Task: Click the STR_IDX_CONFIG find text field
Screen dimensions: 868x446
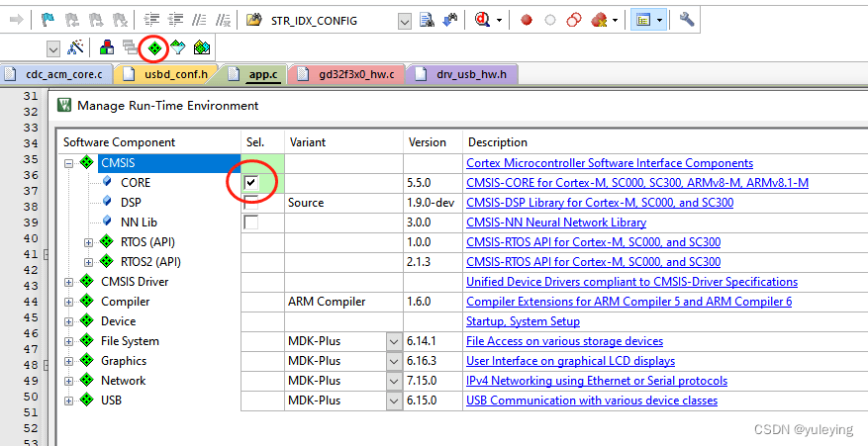Action: [334, 21]
